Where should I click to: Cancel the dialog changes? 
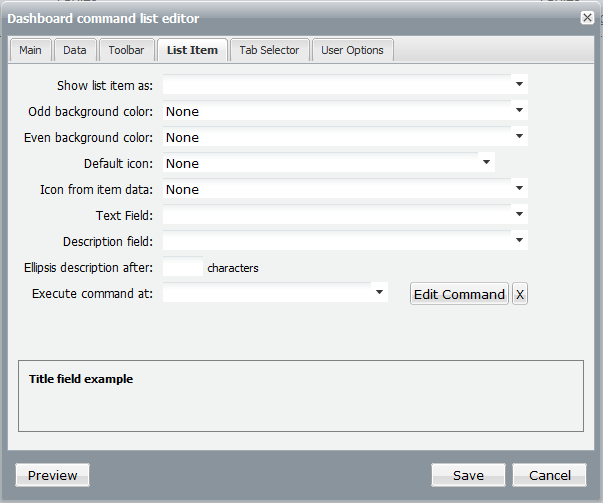pyautogui.click(x=550, y=475)
